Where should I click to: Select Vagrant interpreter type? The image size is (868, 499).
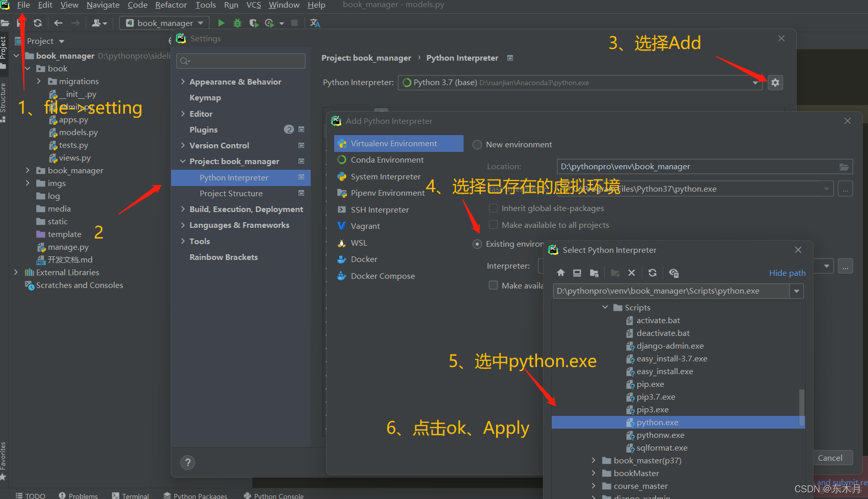coord(365,226)
